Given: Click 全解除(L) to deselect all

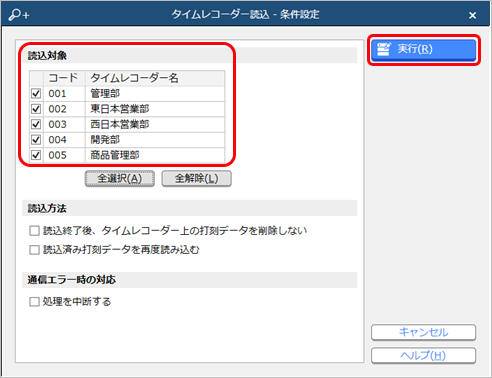Looking at the screenshot, I should coord(196,179).
